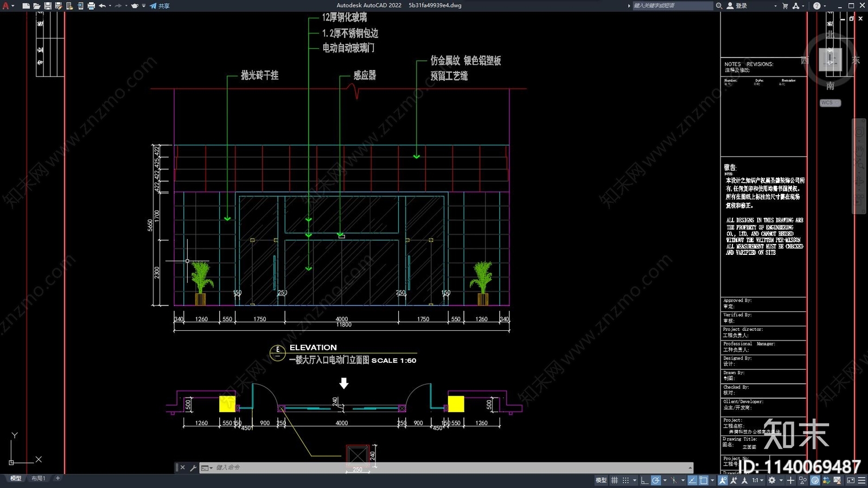Screen dimensions: 868x488
Task: Click the search magnifier icon in title bar
Action: pos(719,5)
